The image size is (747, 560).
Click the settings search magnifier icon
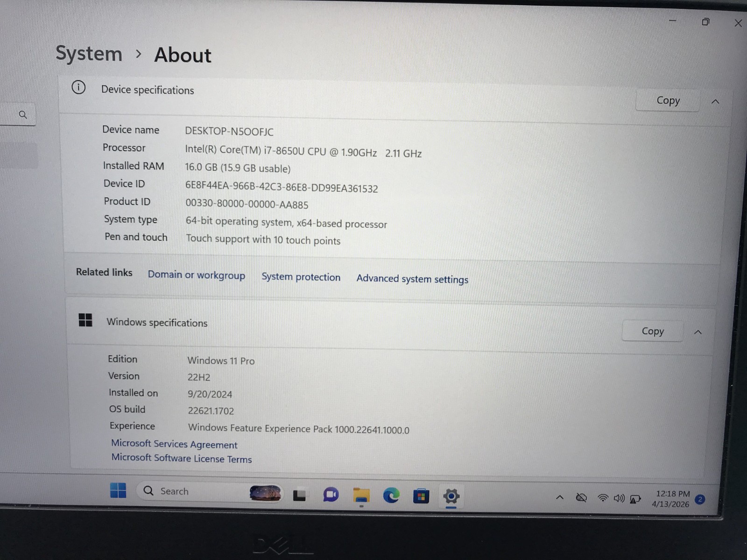(x=23, y=114)
